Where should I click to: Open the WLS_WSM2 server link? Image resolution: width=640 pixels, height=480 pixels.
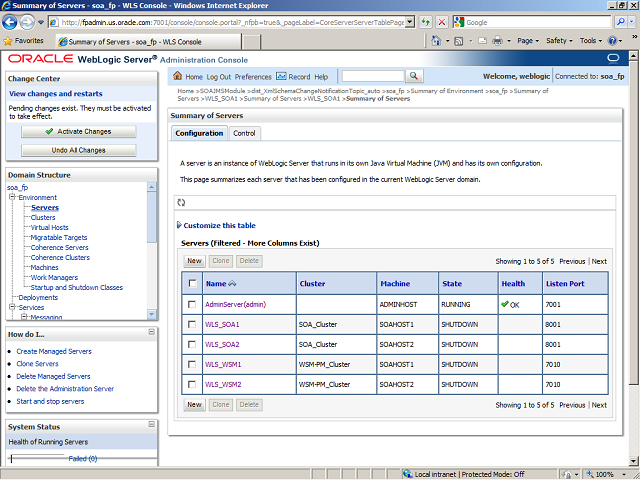click(x=223, y=384)
